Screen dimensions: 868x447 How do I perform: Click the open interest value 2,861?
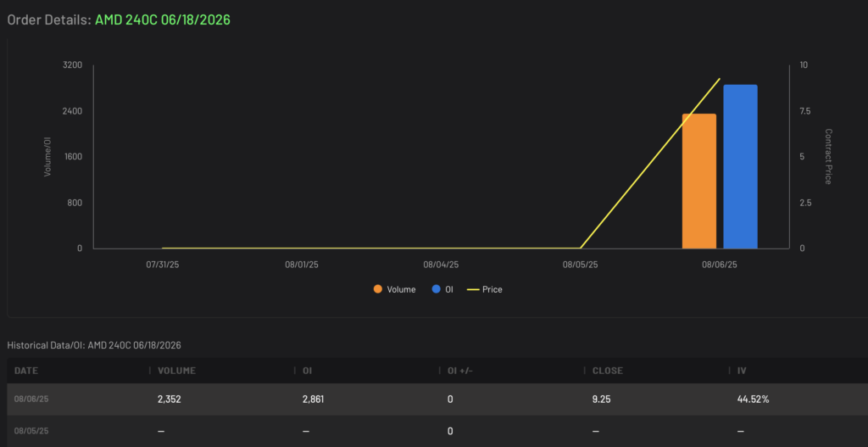pos(314,399)
